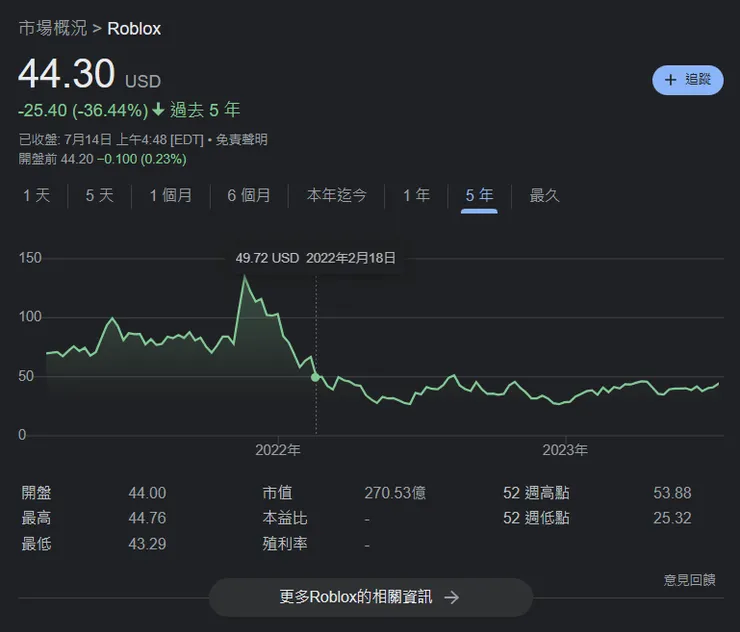
Task: Click the 過去 5 年 period text
Action: pyautogui.click(x=205, y=110)
